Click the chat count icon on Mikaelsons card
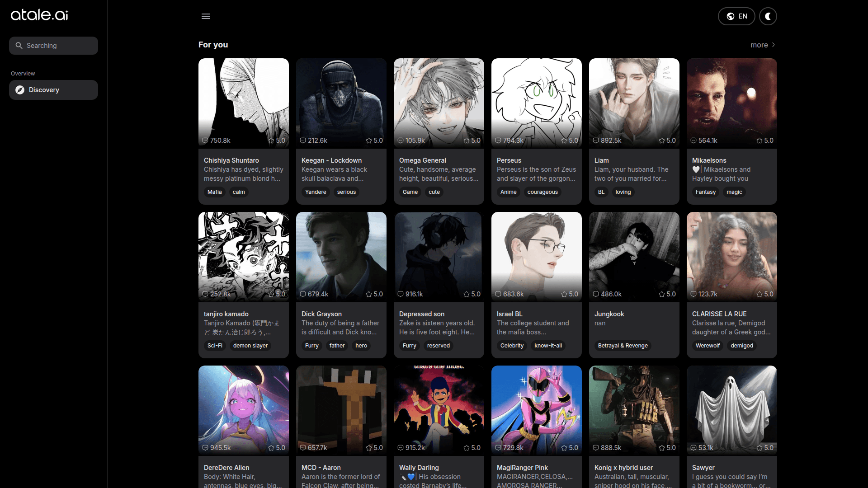This screenshot has height=488, width=868. click(693, 141)
